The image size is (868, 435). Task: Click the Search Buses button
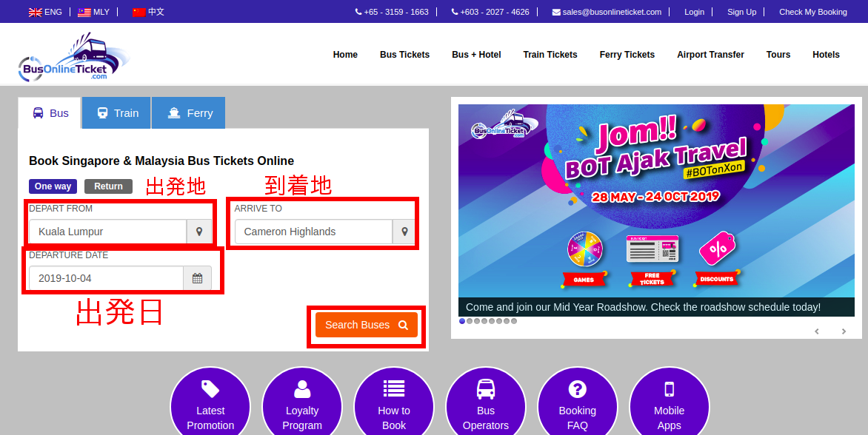tap(367, 325)
